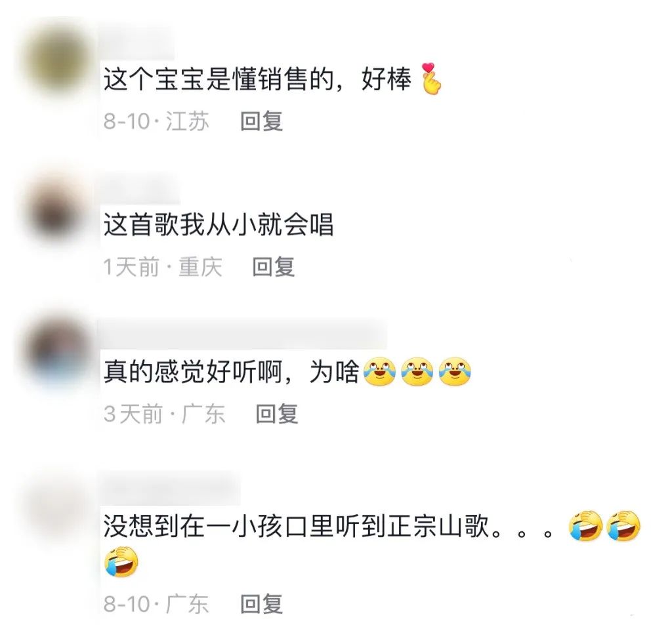672x625 pixels.
Task: Click 回复 under the 重庆 comment
Action: tap(274, 267)
